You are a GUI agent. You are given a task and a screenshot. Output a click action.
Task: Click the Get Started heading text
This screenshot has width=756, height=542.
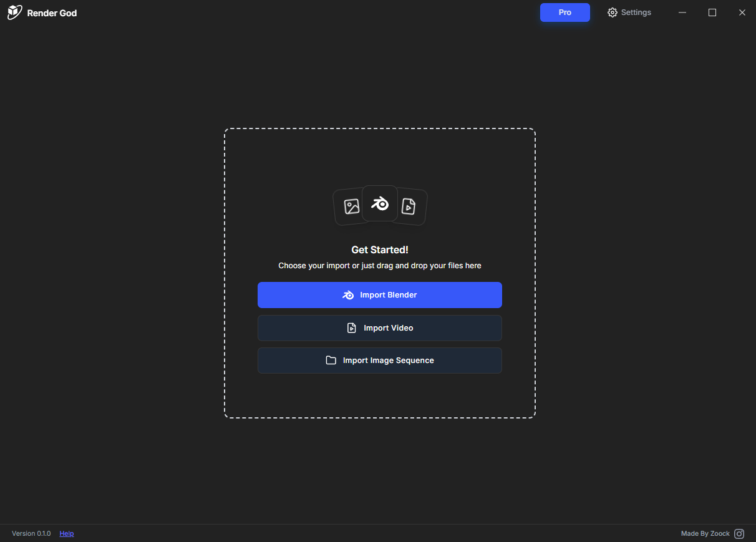point(379,249)
